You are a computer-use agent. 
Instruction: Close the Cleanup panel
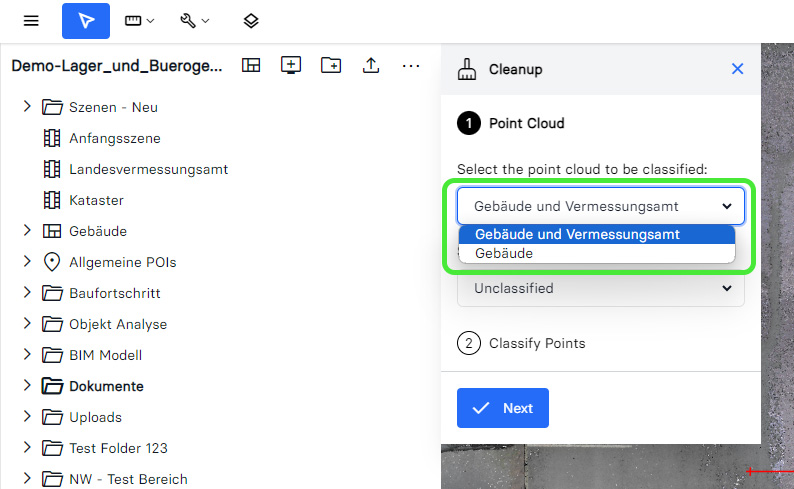click(x=738, y=69)
